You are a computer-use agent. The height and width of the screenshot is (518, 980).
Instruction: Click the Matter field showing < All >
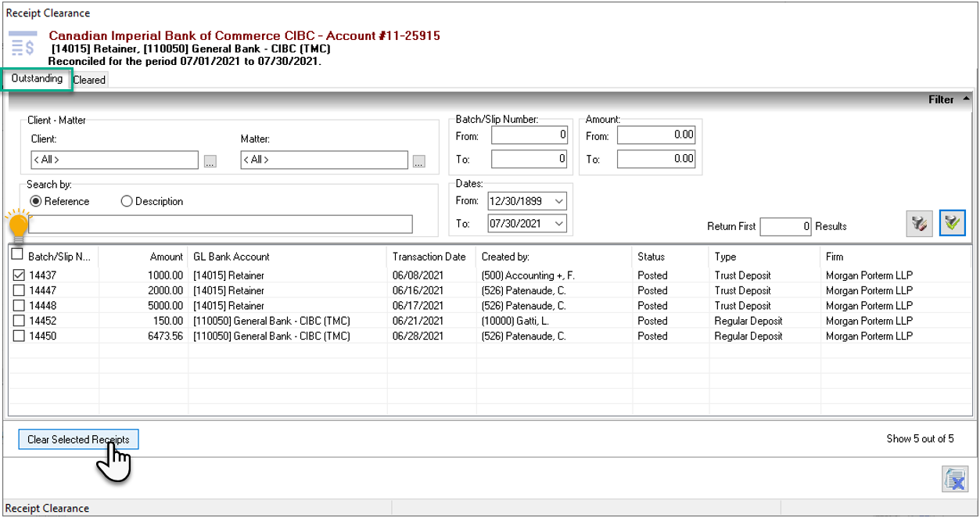(325, 160)
